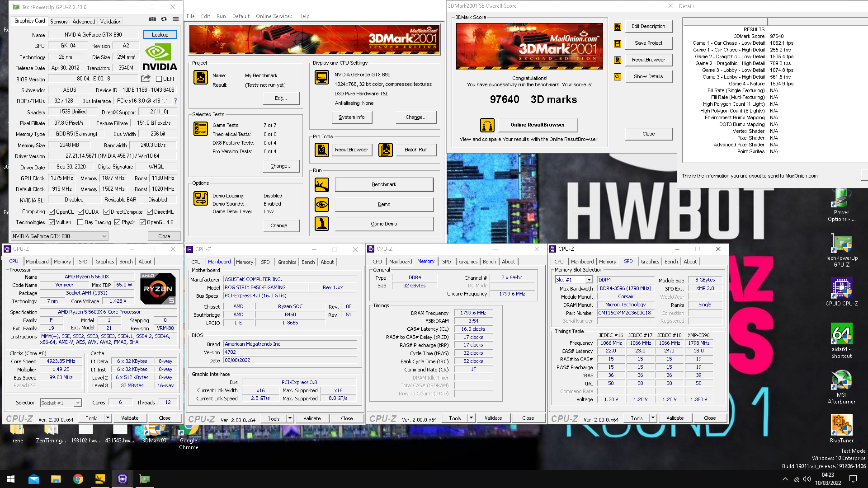Click the Demo eye icon
Screen dimensions: 868x488
(x=322, y=204)
